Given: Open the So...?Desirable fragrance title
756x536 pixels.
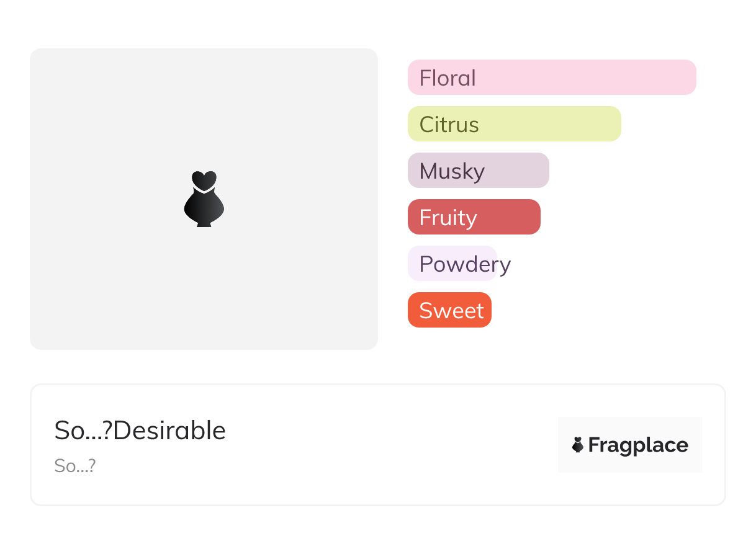Looking at the screenshot, I should click(140, 431).
